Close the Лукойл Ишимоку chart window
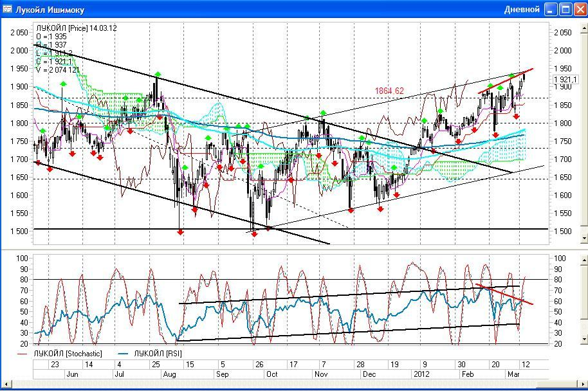 tap(580, 10)
